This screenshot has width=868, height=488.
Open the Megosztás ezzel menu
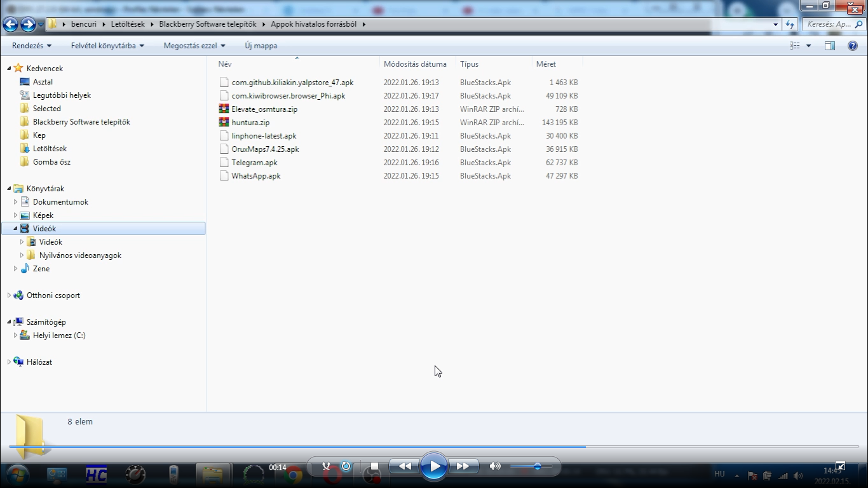(194, 46)
